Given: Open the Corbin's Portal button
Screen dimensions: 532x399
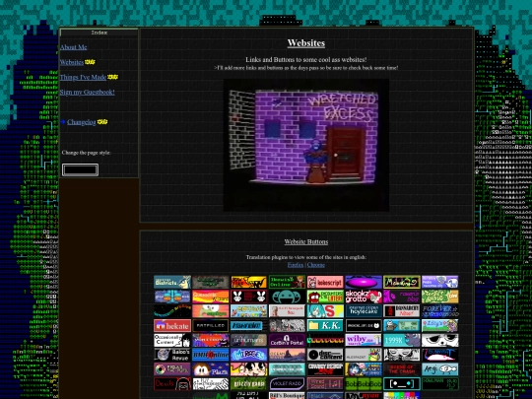Looking at the screenshot, I should click(x=287, y=340).
